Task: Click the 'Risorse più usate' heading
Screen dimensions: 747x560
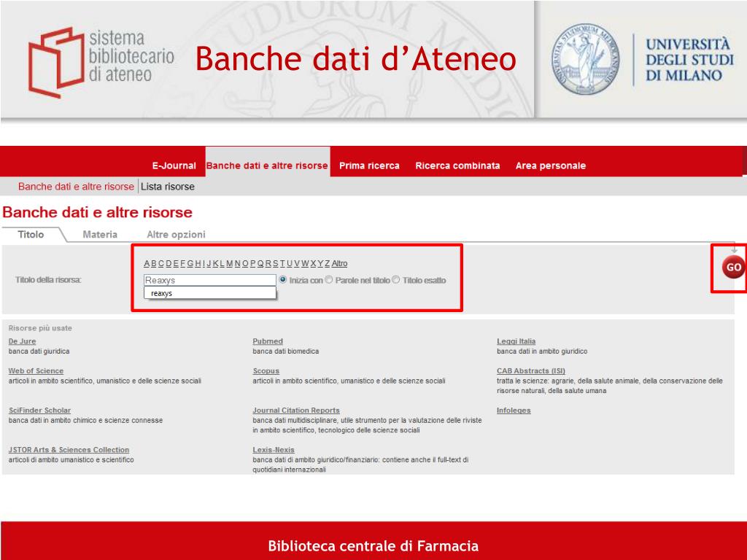Action: pyautogui.click(x=40, y=328)
